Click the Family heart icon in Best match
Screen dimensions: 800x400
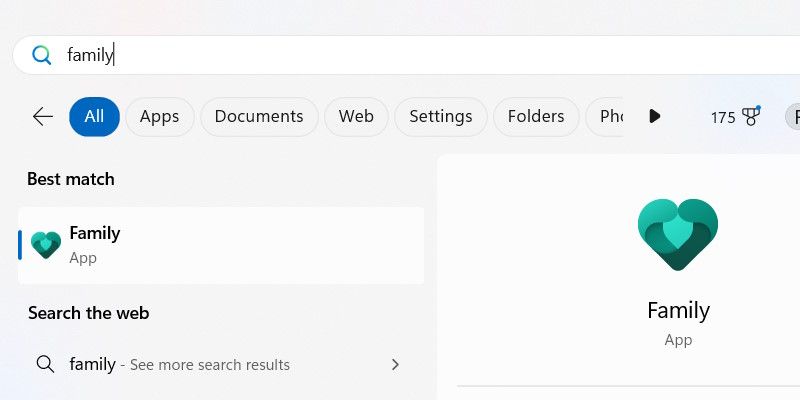46,245
